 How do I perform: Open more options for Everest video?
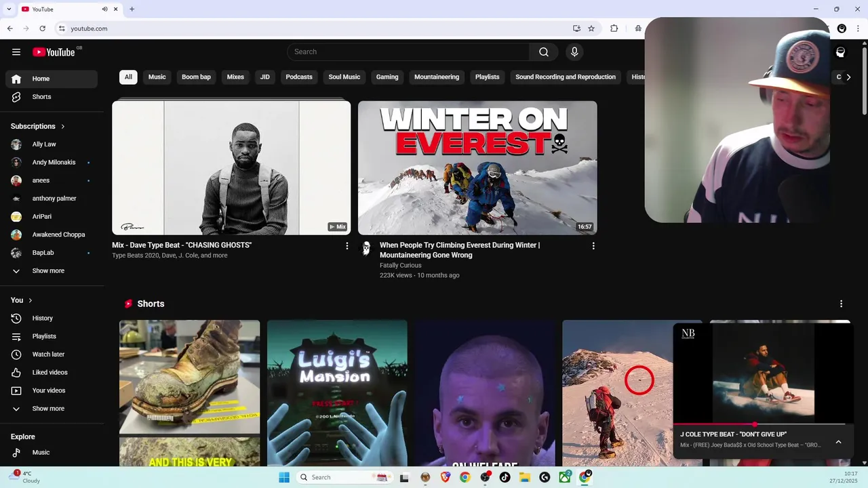tap(593, 246)
